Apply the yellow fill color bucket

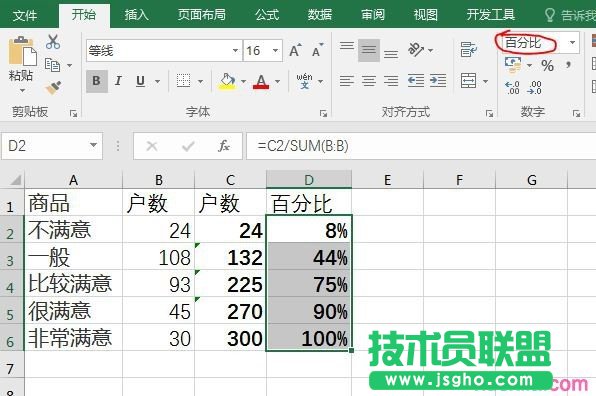[x=227, y=81]
